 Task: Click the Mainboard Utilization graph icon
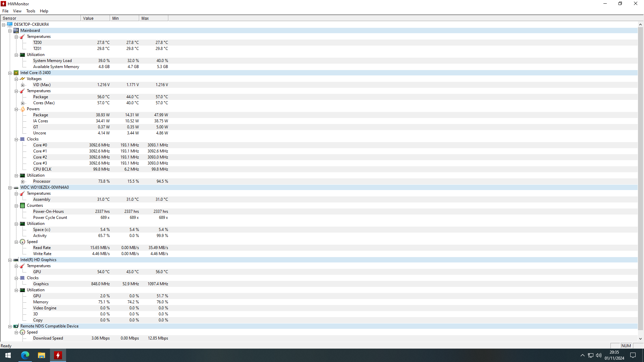(x=22, y=55)
